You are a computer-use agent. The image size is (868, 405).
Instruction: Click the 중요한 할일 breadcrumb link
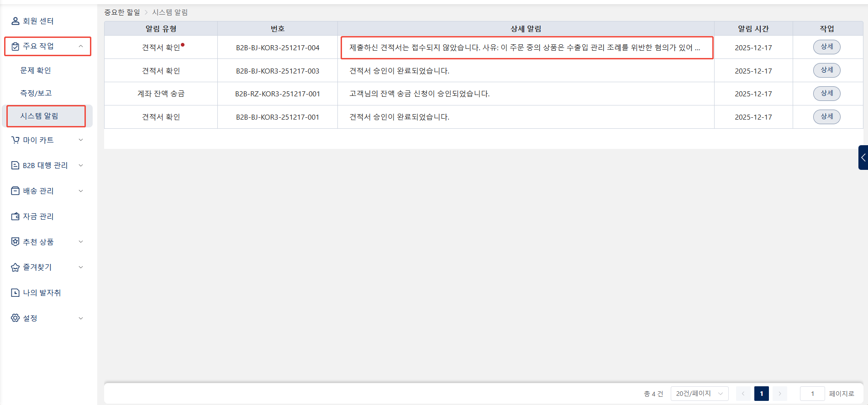pyautogui.click(x=122, y=12)
